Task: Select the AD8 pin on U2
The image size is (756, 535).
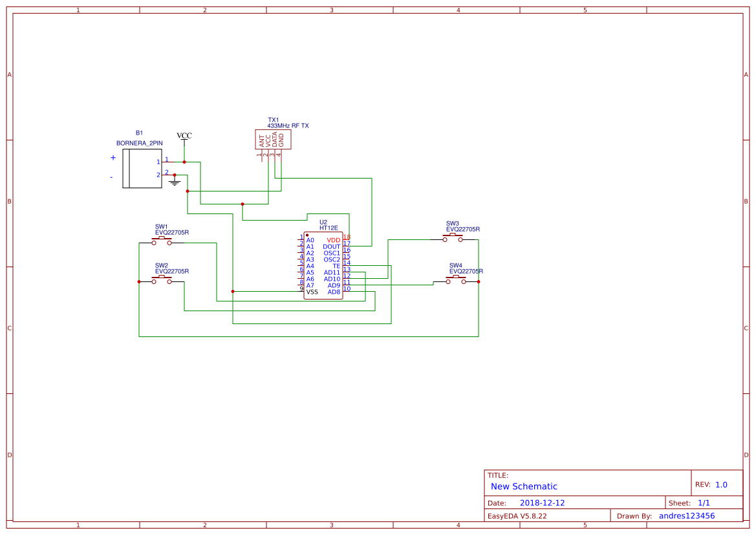Action: click(x=334, y=291)
